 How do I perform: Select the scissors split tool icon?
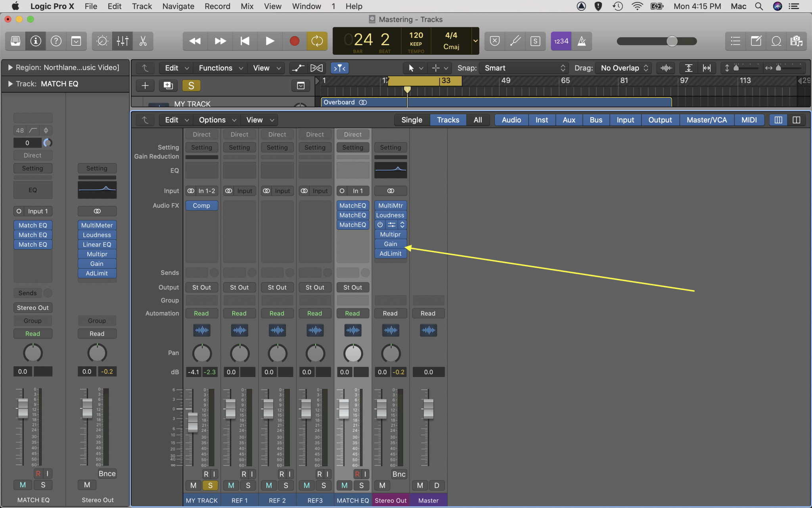(143, 41)
